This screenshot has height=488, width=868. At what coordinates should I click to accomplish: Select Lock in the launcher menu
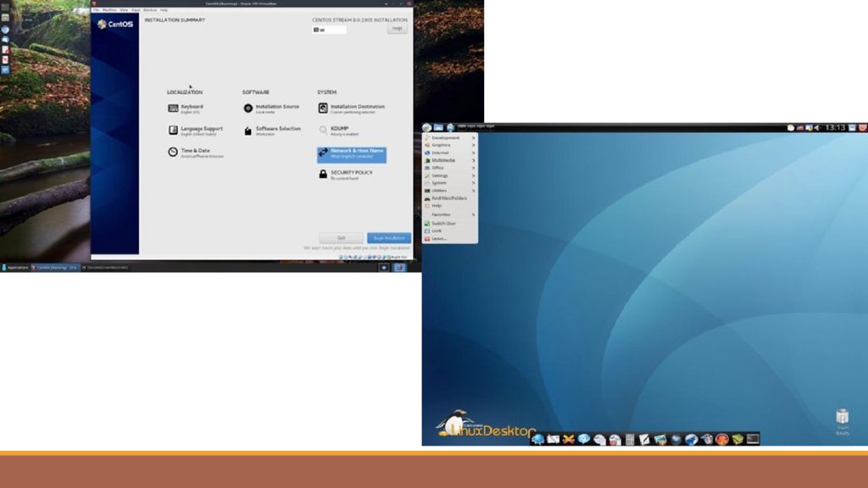pyautogui.click(x=449, y=230)
